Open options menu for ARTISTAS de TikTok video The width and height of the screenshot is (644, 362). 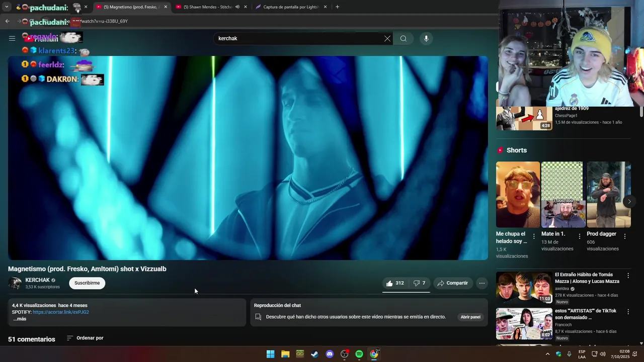(628, 312)
